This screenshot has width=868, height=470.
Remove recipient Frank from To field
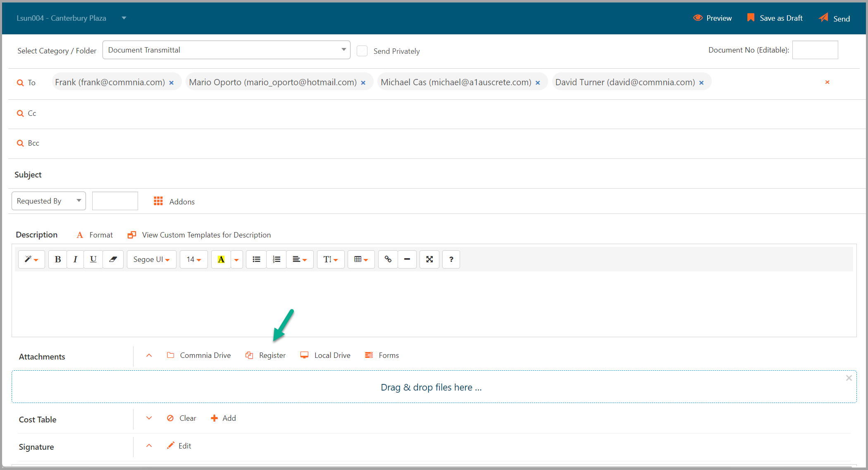pos(172,83)
